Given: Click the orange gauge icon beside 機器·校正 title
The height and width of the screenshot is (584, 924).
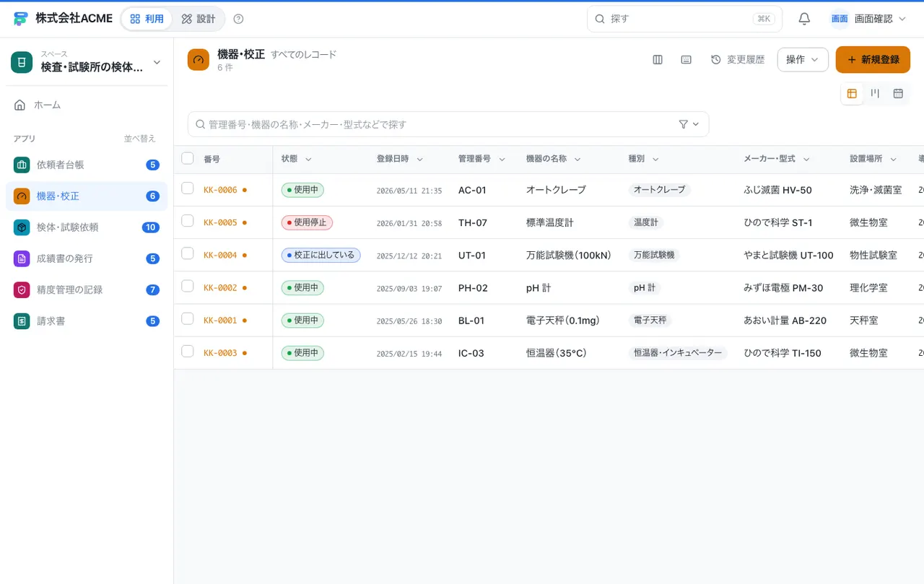Looking at the screenshot, I should [x=199, y=60].
